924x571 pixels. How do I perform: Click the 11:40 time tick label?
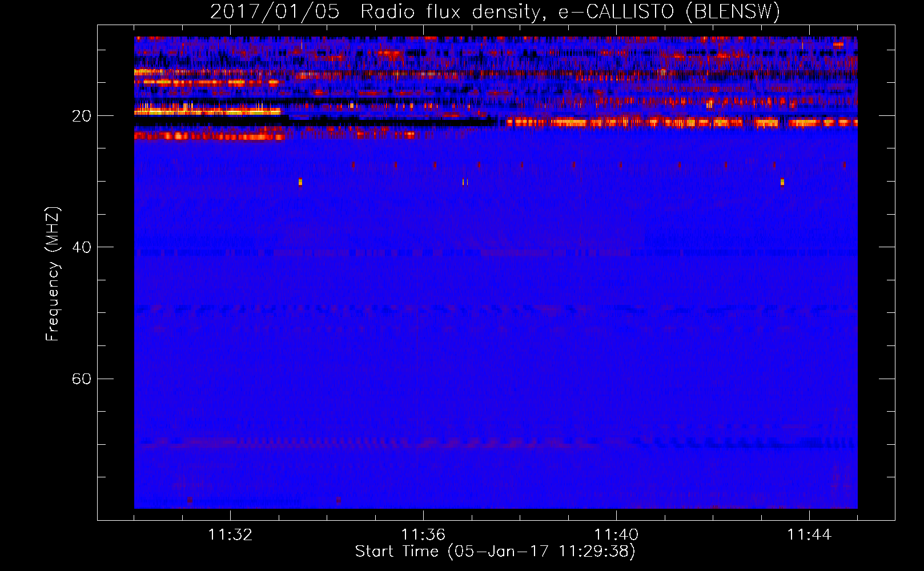coord(616,534)
